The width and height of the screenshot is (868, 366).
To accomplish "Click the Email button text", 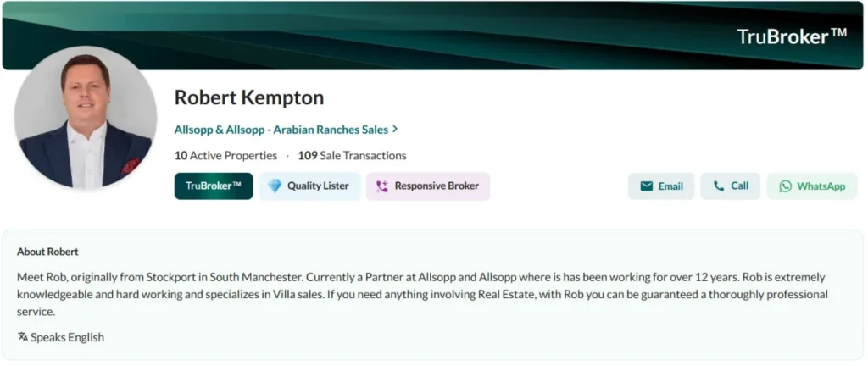I will coord(670,186).
